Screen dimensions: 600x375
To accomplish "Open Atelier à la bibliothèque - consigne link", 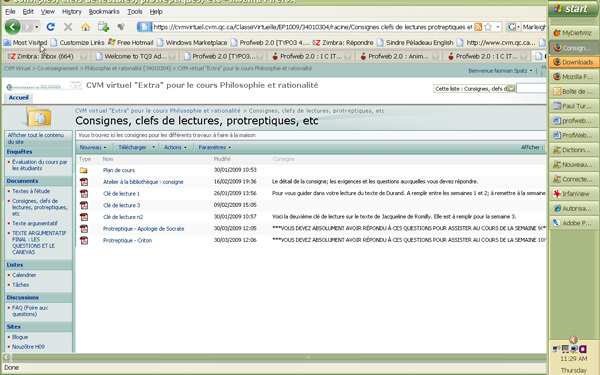I will pyautogui.click(x=143, y=182).
